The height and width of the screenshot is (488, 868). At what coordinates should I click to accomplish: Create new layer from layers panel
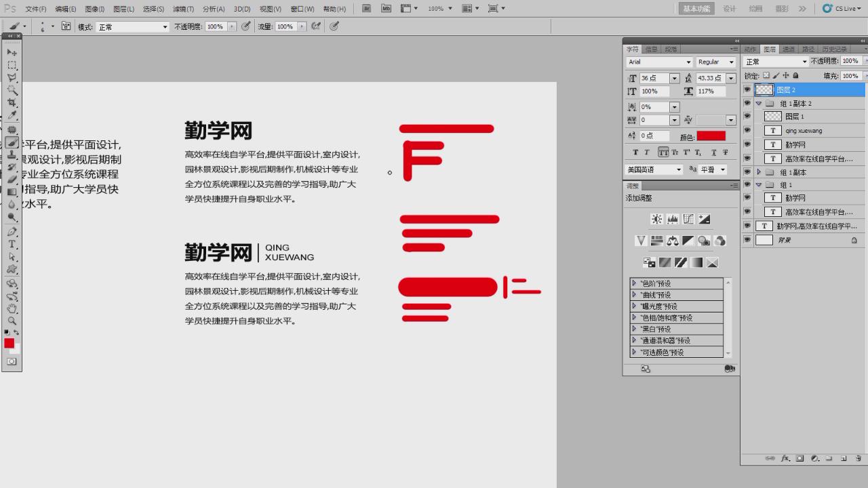click(844, 459)
